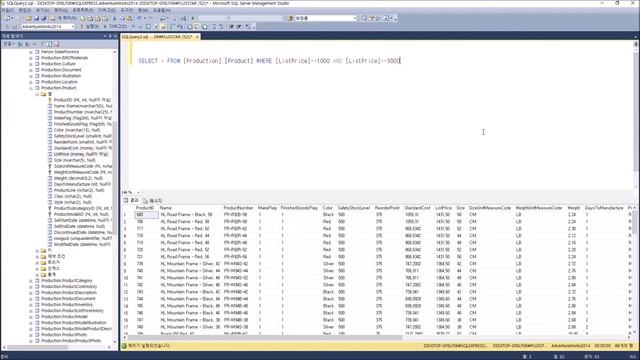Image resolution: width=640 pixels, height=360 pixels.
Task: Open the Edit (편집) menu
Action: (x=25, y=10)
